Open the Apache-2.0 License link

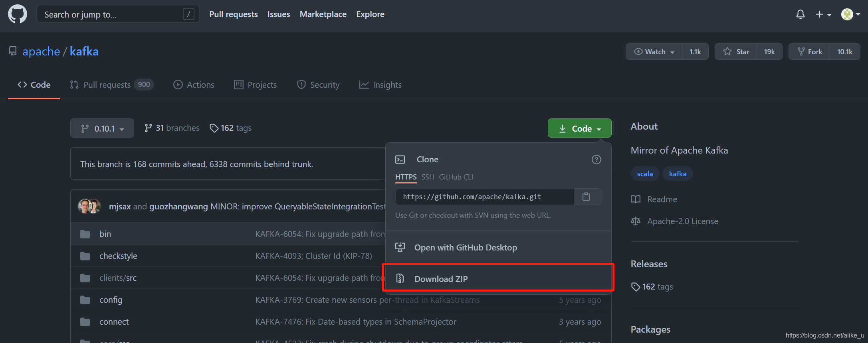674,221
